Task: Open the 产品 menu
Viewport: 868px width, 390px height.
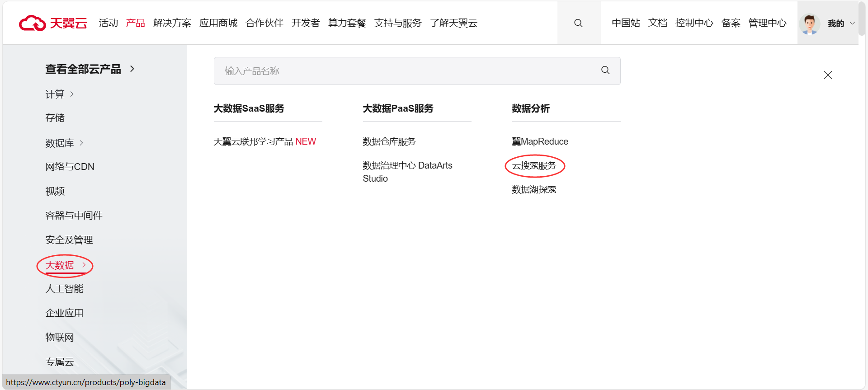Action: click(135, 23)
